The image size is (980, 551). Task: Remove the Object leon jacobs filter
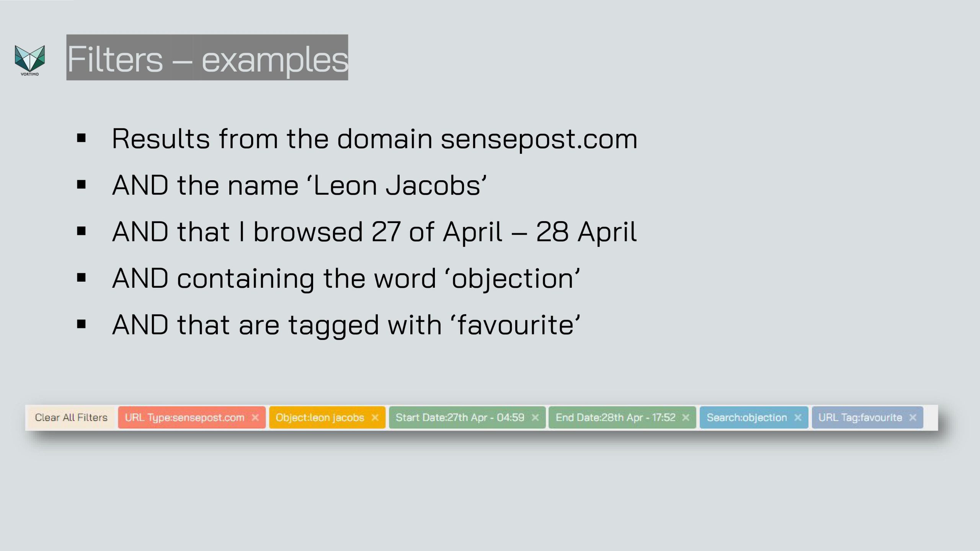coord(375,417)
